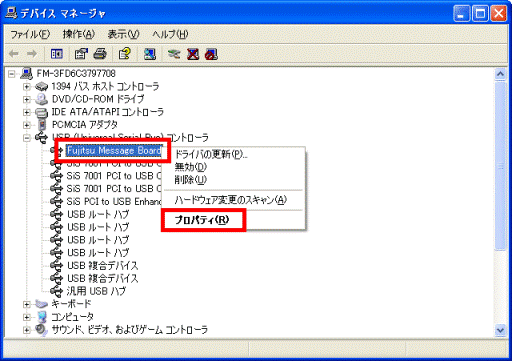
Task: Click the keyboard category icon
Action: 41,304
